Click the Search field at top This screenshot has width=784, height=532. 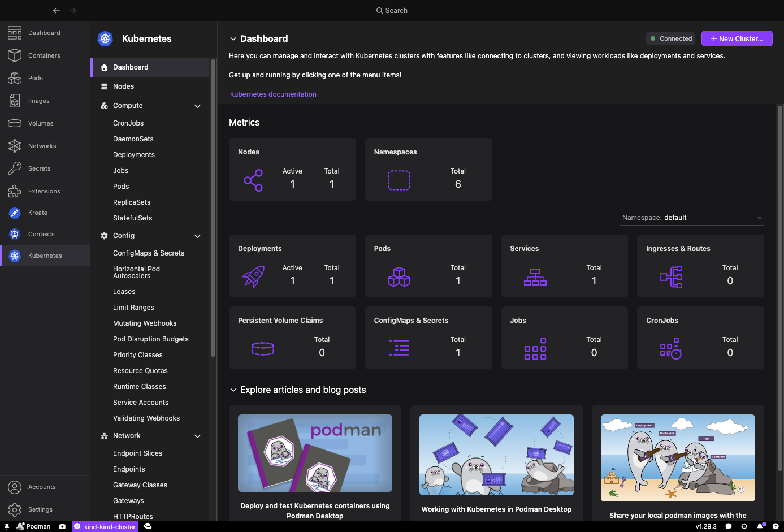[392, 10]
